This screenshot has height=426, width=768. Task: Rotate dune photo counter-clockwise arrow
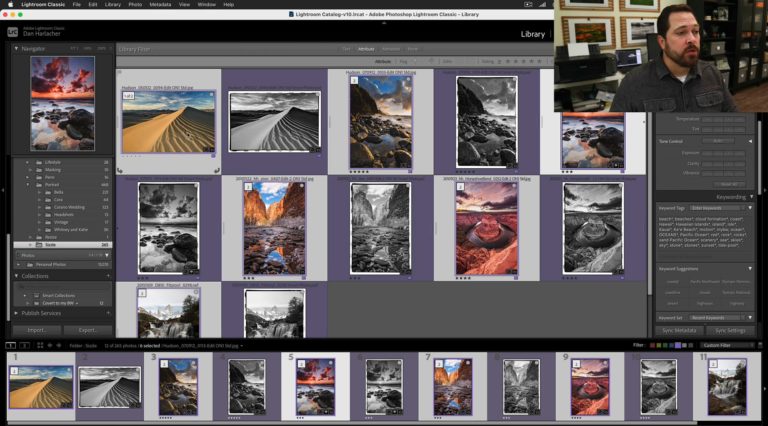[120, 170]
